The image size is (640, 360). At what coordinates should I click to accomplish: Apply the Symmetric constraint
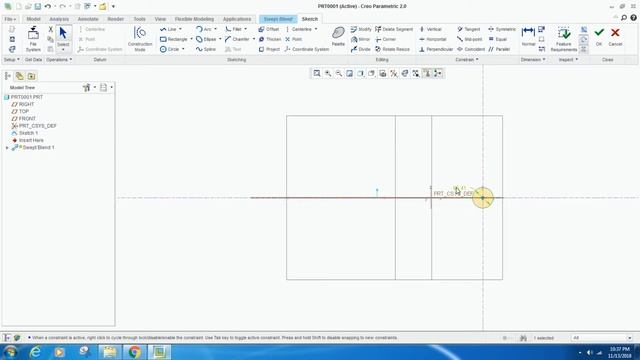[502, 29]
